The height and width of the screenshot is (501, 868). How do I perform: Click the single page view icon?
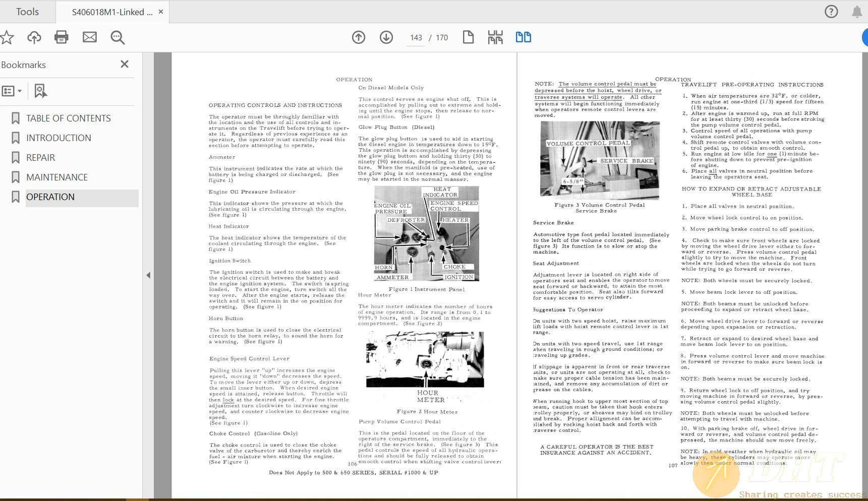(468, 37)
